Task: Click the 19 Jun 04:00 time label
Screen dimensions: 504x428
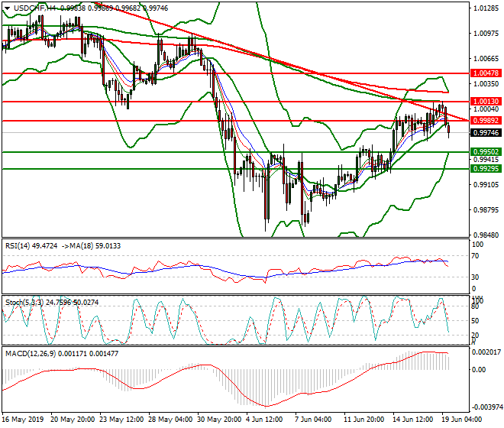Action: click(462, 420)
